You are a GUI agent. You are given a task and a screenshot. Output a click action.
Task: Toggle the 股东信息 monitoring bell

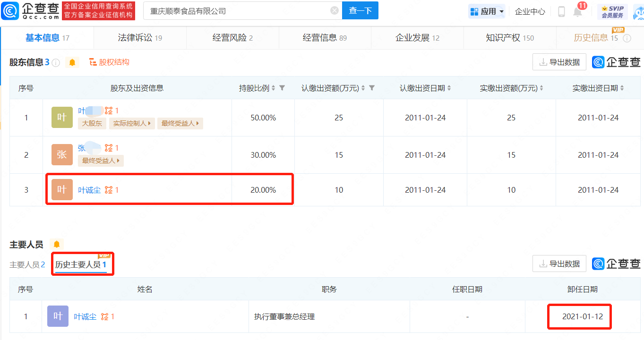click(72, 62)
